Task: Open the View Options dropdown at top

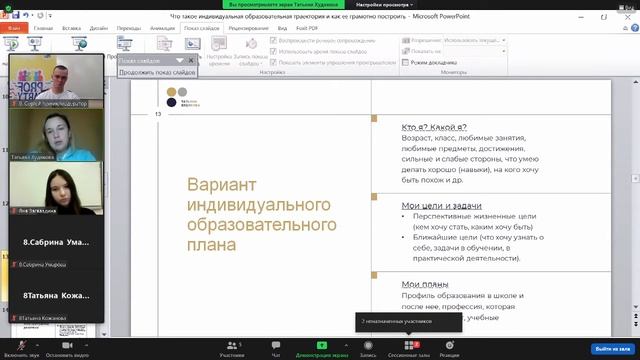Action: pos(384,5)
